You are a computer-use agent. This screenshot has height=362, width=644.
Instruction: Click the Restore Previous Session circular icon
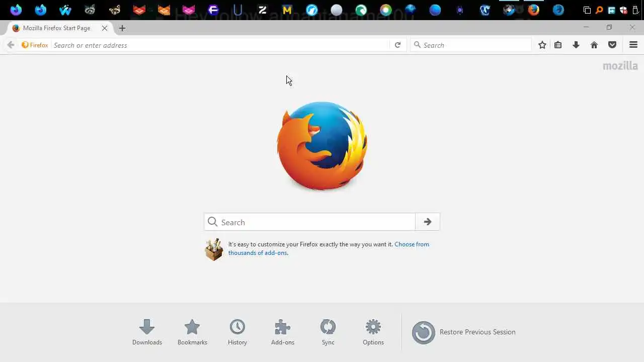(x=424, y=332)
